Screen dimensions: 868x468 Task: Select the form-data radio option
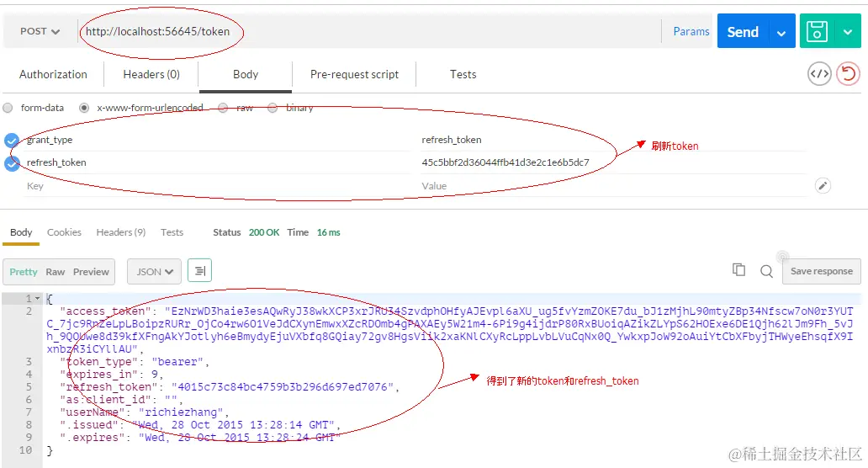(x=8, y=108)
